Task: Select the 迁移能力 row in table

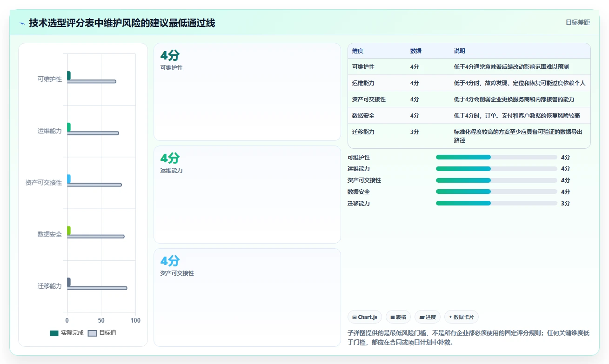Action: coord(469,136)
